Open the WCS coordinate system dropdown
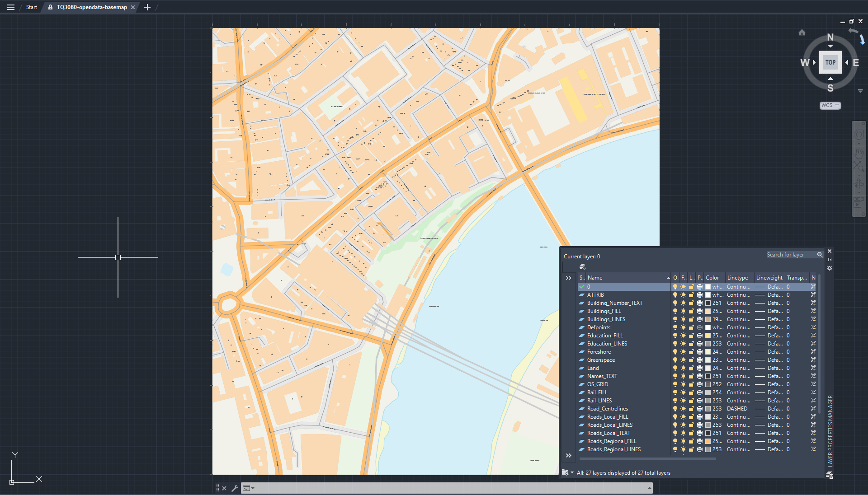 pos(830,105)
